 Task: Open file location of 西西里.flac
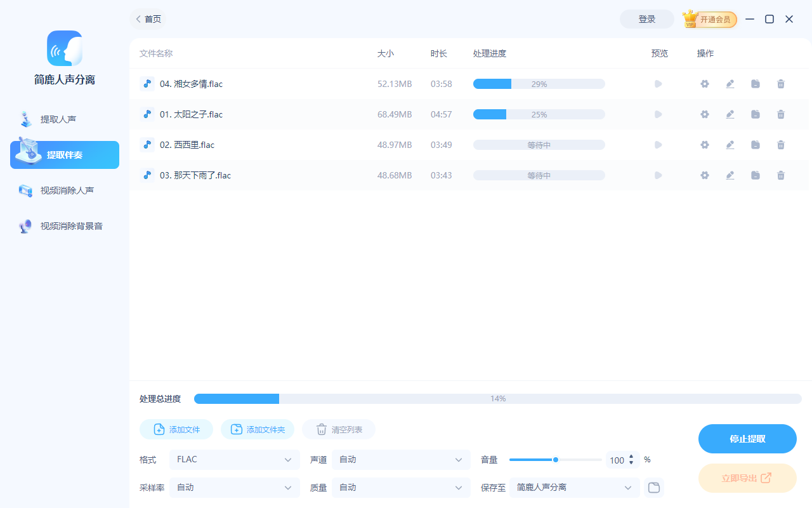tap(755, 144)
